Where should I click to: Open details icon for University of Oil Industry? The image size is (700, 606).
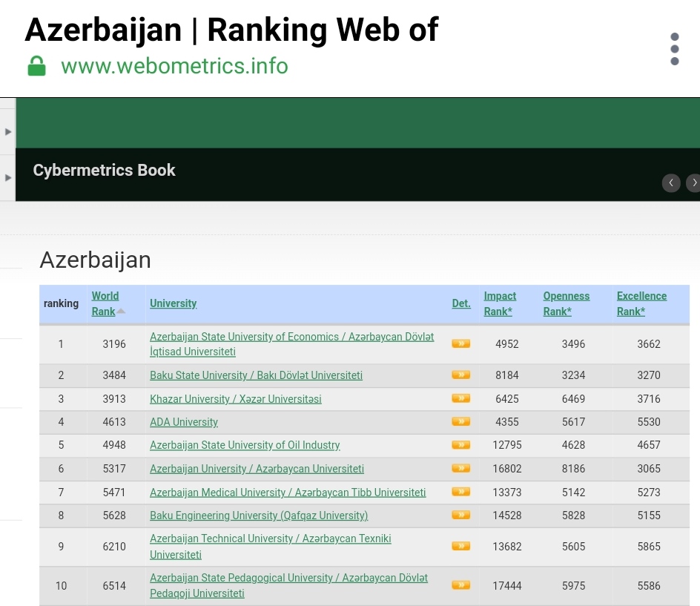(x=461, y=445)
